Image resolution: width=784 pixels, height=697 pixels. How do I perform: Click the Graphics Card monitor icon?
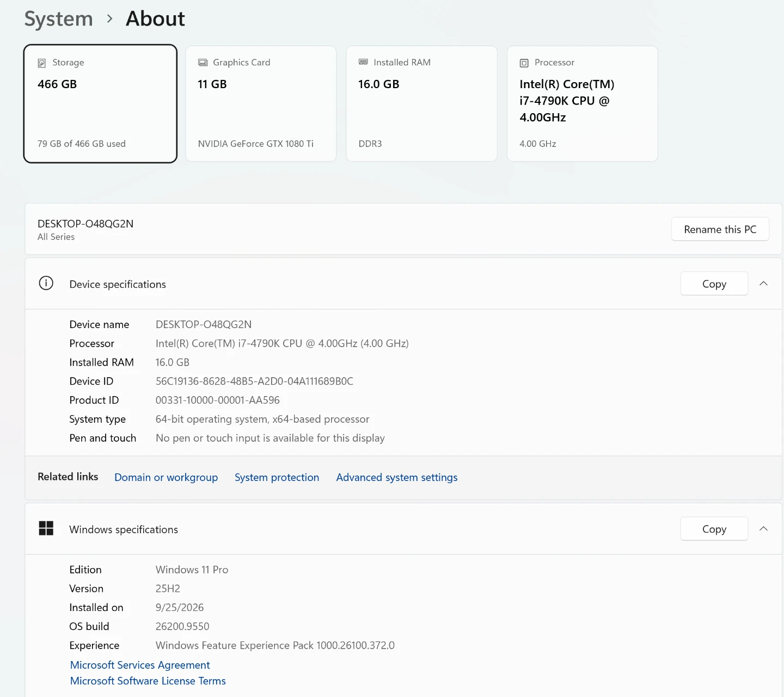click(203, 63)
